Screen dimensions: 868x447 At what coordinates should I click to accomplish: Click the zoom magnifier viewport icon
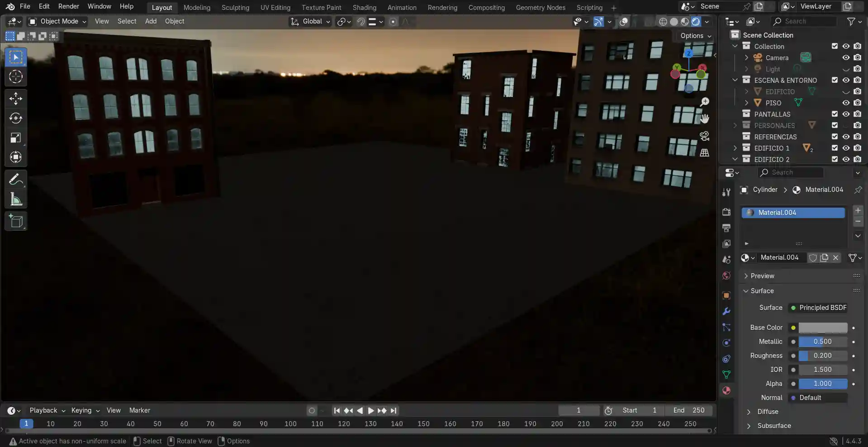pyautogui.click(x=704, y=102)
